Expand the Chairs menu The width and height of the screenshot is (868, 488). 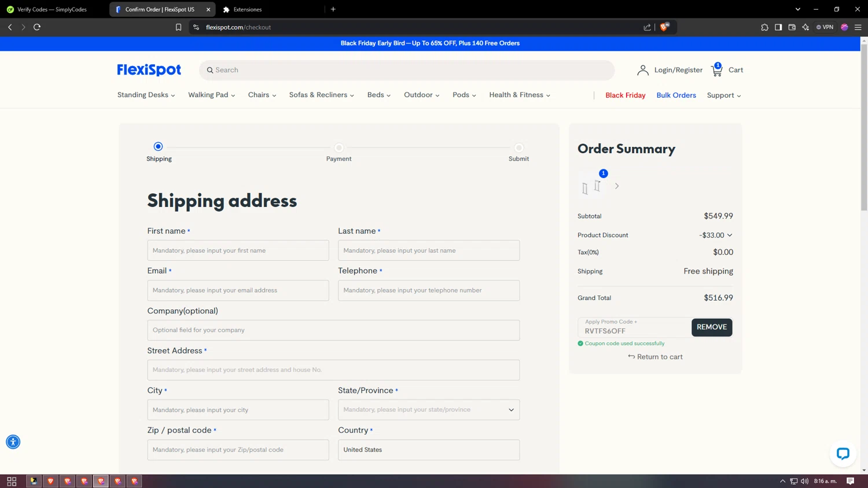click(x=262, y=95)
